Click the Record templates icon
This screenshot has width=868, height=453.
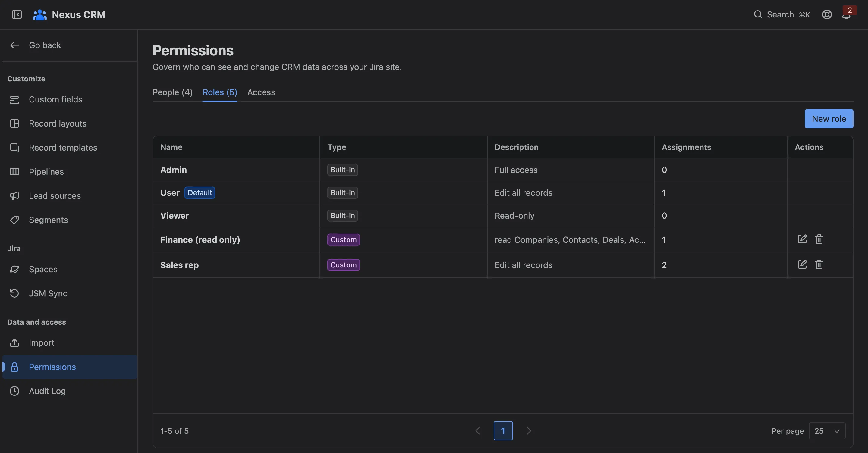14,148
